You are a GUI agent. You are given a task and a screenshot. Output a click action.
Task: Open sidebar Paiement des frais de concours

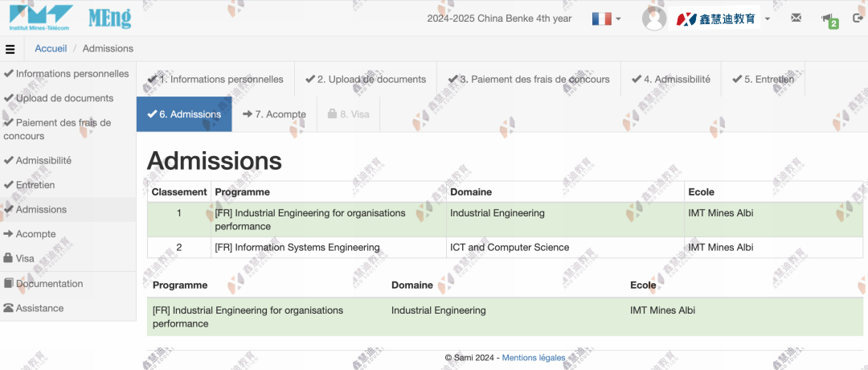[68, 129]
